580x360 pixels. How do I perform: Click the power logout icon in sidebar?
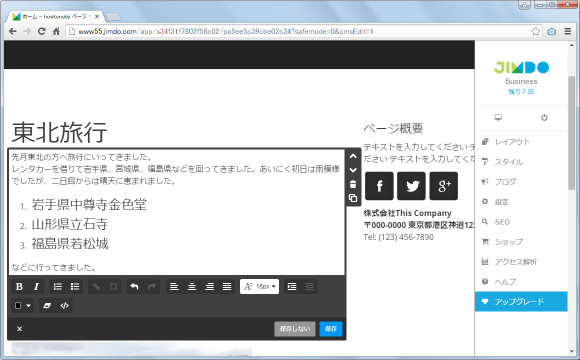[544, 118]
